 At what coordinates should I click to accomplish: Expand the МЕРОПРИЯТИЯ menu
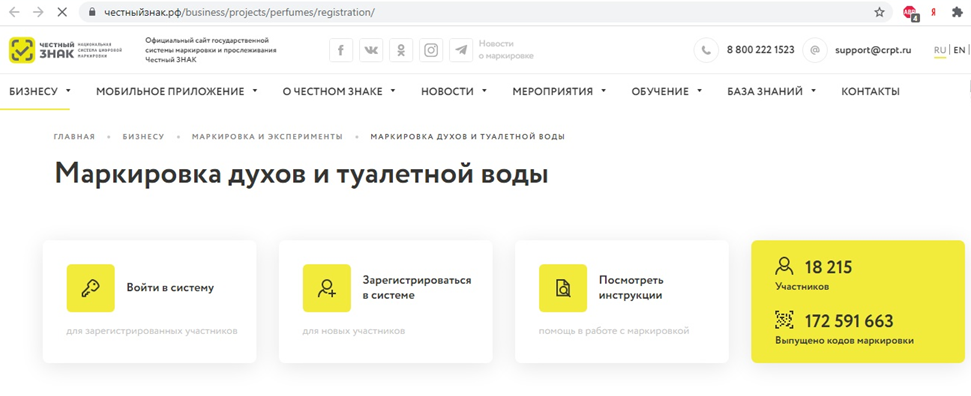pos(559,92)
